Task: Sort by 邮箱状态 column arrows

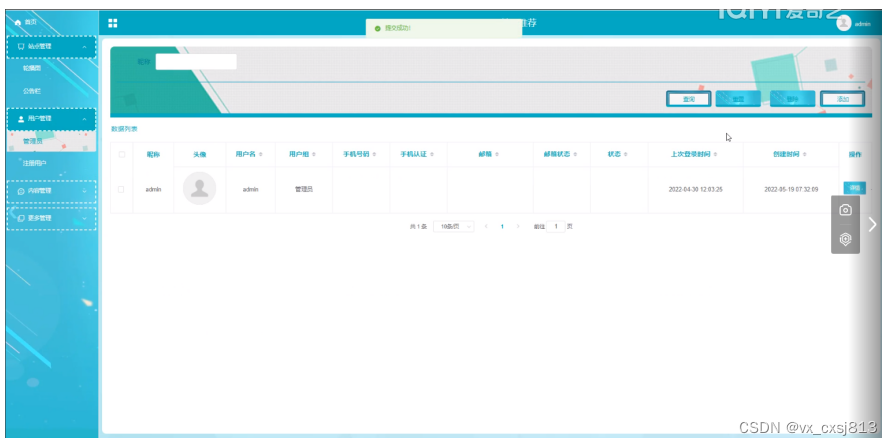Action: pyautogui.click(x=575, y=155)
